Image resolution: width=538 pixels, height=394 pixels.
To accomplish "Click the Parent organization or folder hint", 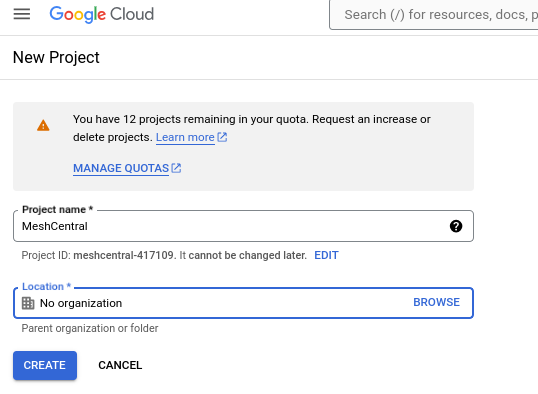I will pos(90,328).
